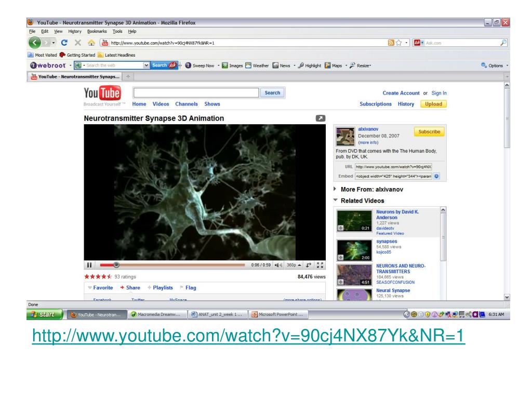Click the Windows Start button
The width and height of the screenshot is (532, 399).
pos(45,314)
